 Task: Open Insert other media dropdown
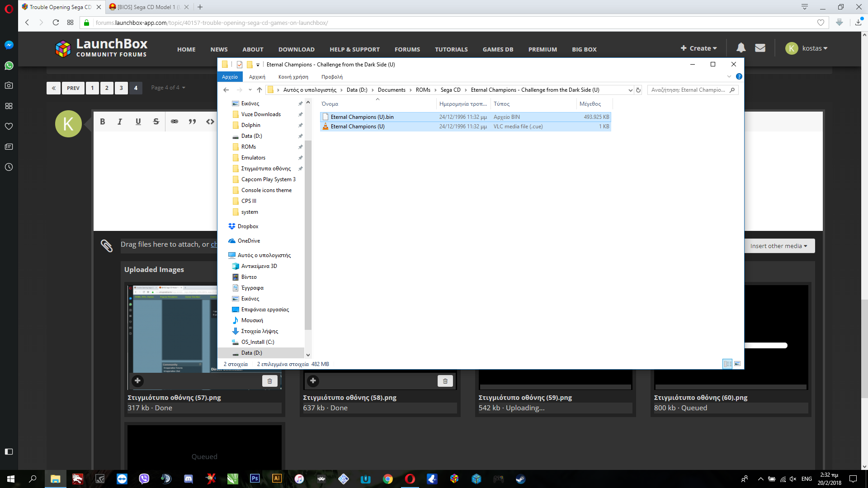778,246
